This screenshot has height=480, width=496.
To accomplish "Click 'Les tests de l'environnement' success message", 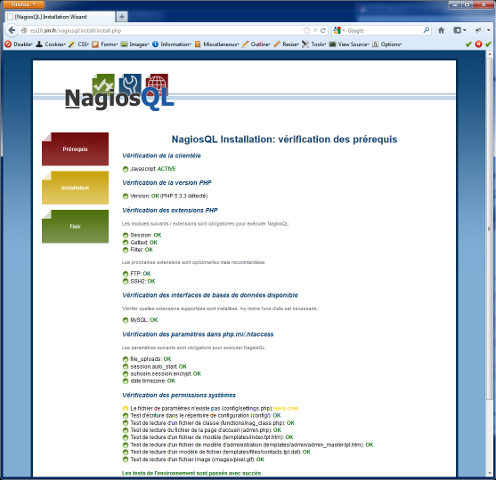I will (x=191, y=473).
